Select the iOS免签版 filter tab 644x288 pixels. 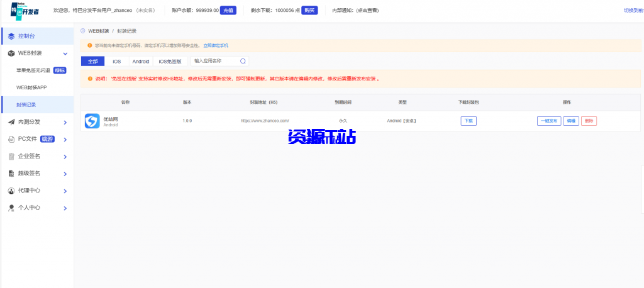tap(170, 61)
